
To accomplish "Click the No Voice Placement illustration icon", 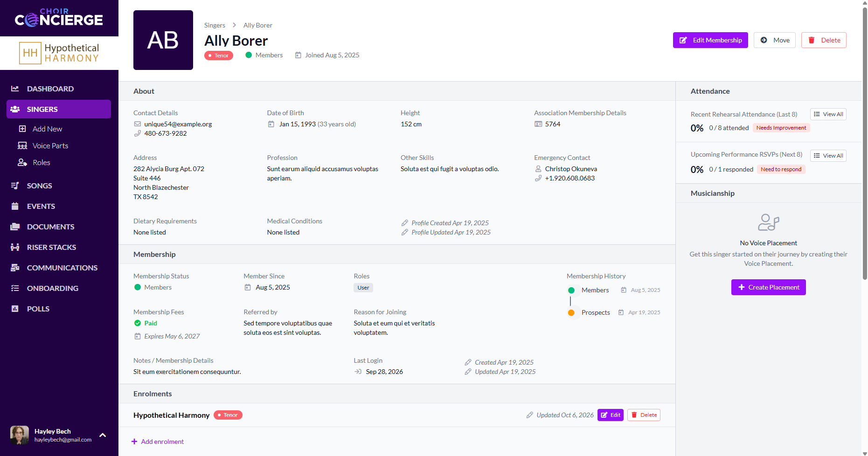I will (x=769, y=222).
